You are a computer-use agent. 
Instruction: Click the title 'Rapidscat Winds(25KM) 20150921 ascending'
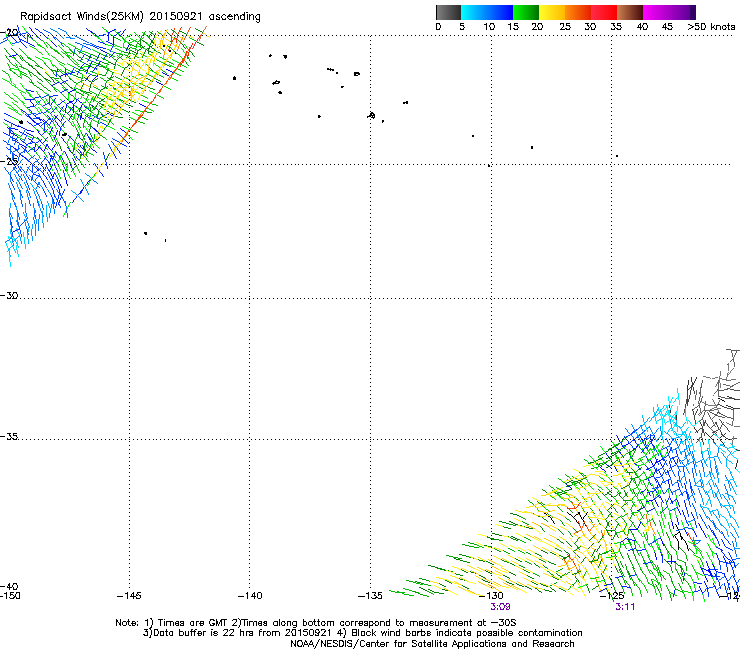tap(140, 17)
